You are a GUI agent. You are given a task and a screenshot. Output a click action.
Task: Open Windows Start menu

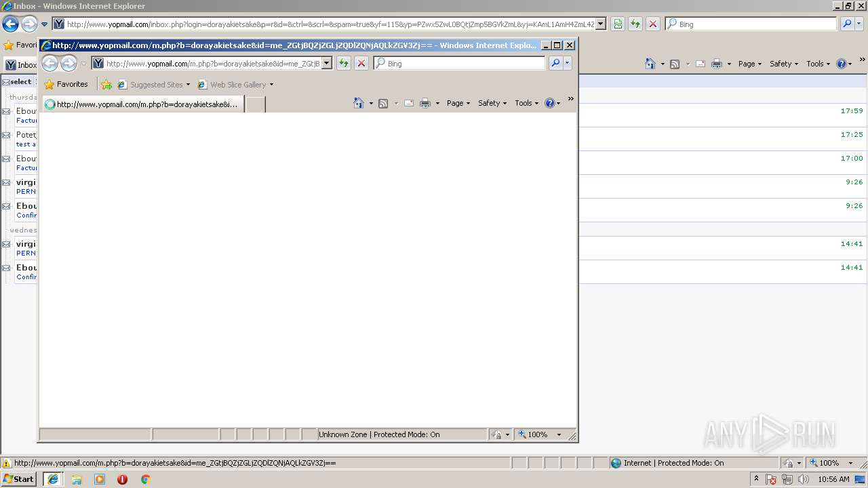(x=18, y=479)
